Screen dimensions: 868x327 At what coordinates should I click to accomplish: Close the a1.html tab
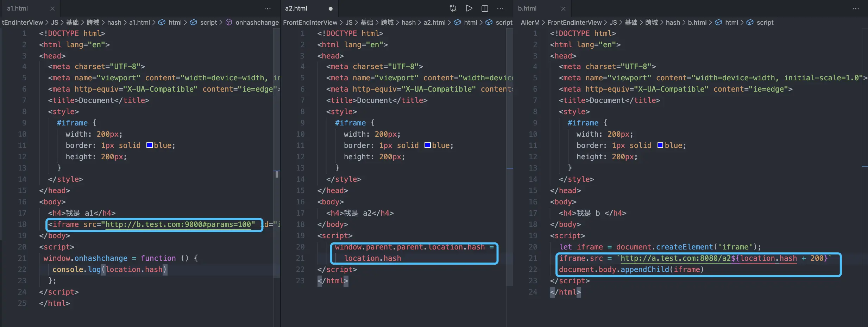point(52,8)
